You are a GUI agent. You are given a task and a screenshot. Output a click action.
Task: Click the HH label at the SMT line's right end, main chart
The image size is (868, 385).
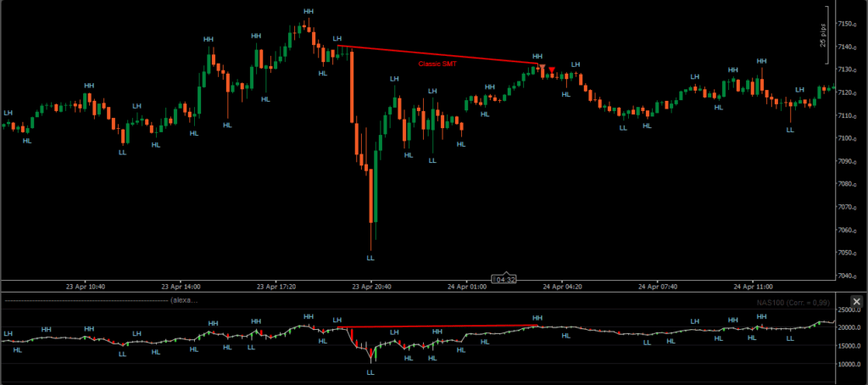[x=537, y=57]
